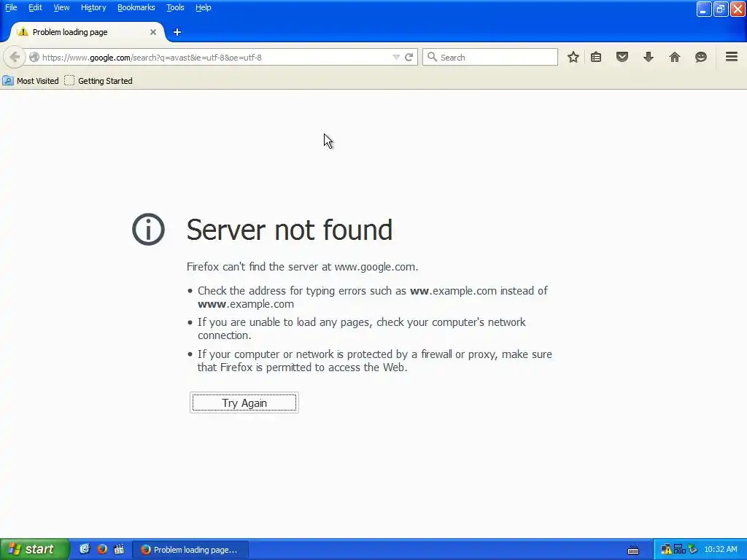Restore down the Firefox window
The height and width of the screenshot is (560, 747).
tap(720, 9)
